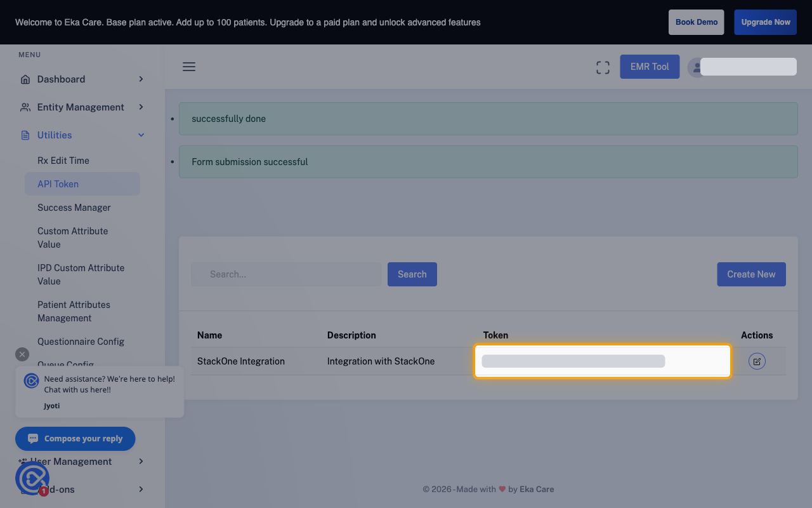The width and height of the screenshot is (812, 508).
Task: Open Rx Edit Time under Utilities
Action: 63,161
